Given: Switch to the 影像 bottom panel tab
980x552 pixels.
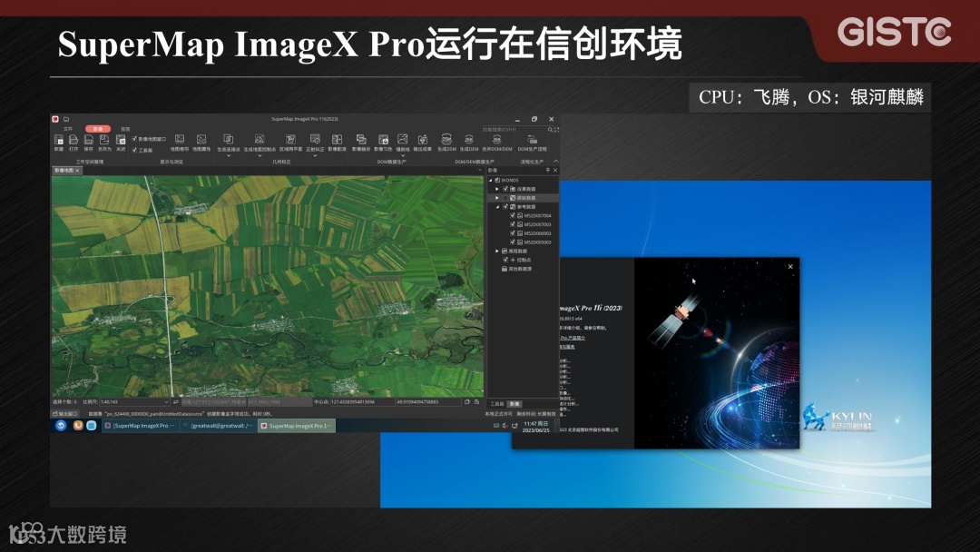Looking at the screenshot, I should click(x=514, y=404).
